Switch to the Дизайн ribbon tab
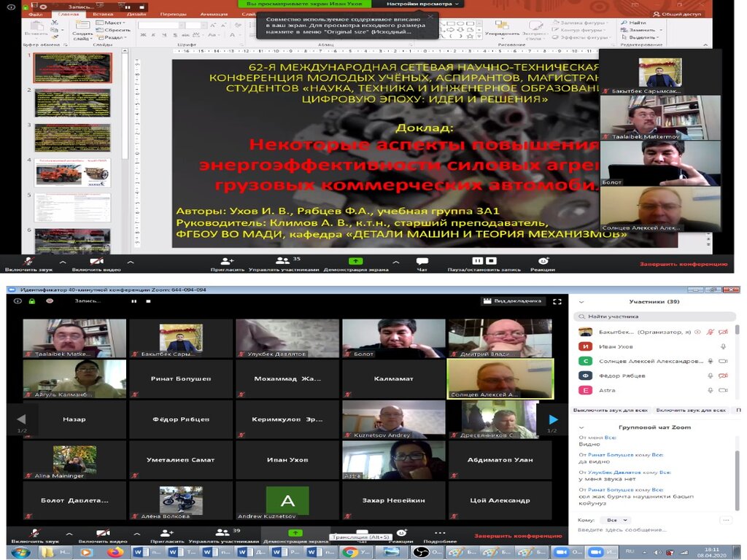This screenshot has width=747, height=560. pyautogui.click(x=136, y=15)
